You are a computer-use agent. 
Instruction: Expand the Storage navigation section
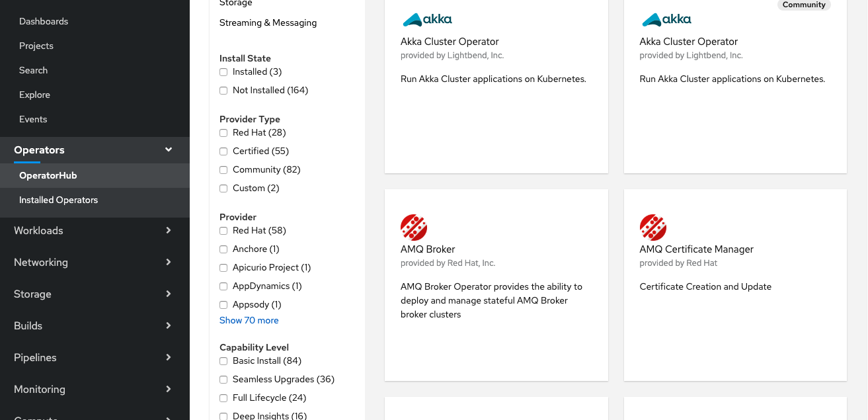95,294
